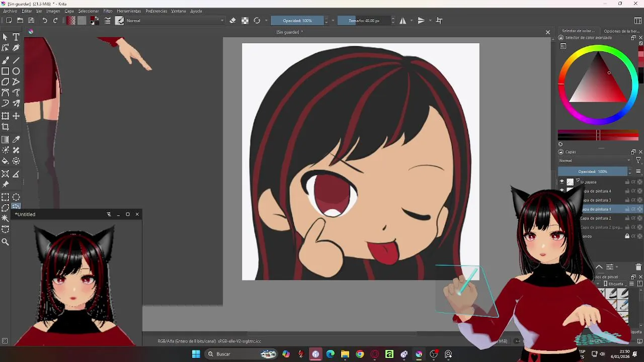This screenshot has height=362, width=644.
Task: Click the wrap-around mode icon in toolbar
Action: pyautogui.click(x=439, y=21)
